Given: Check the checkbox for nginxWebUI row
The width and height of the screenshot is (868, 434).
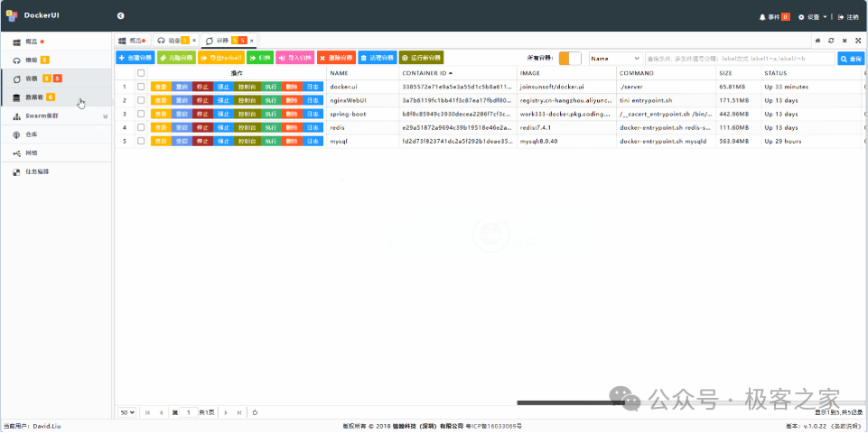Looking at the screenshot, I should click(x=141, y=100).
